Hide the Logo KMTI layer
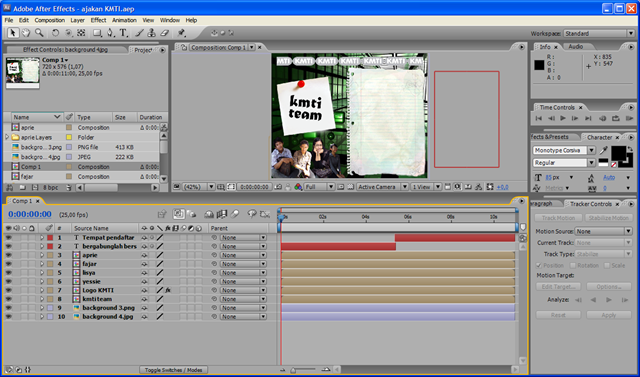This screenshot has height=377, width=640. pyautogui.click(x=8, y=290)
